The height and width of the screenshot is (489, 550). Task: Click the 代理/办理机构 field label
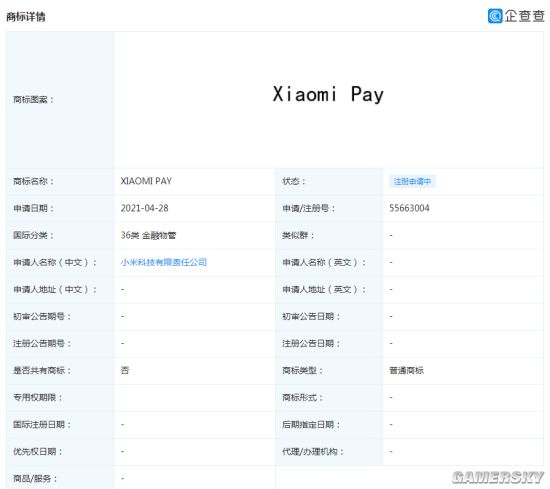(x=313, y=451)
